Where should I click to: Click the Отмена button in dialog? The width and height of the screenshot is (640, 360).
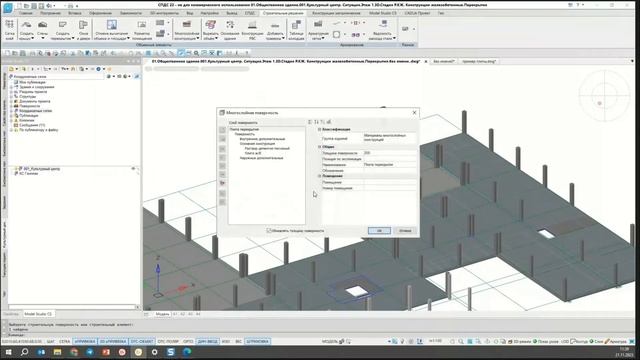(405, 231)
